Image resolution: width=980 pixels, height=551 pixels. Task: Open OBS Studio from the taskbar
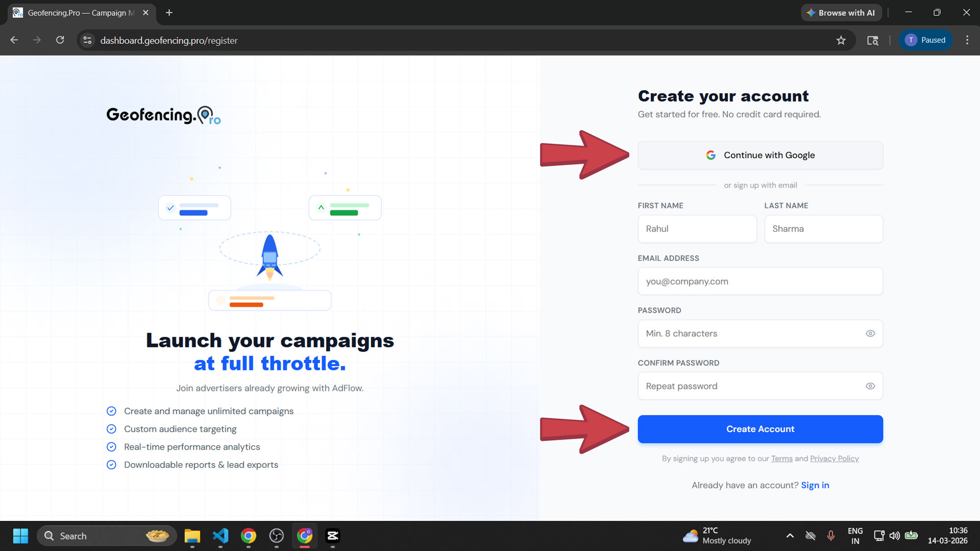pos(277,536)
